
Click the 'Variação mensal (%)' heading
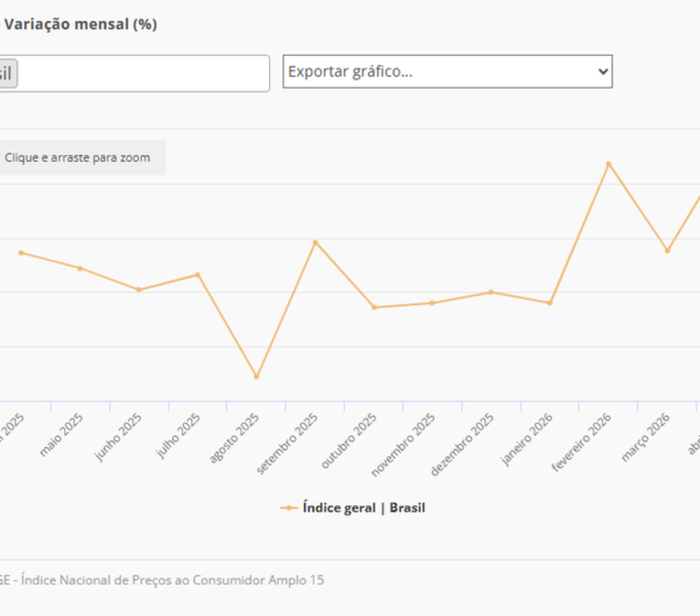[x=80, y=24]
